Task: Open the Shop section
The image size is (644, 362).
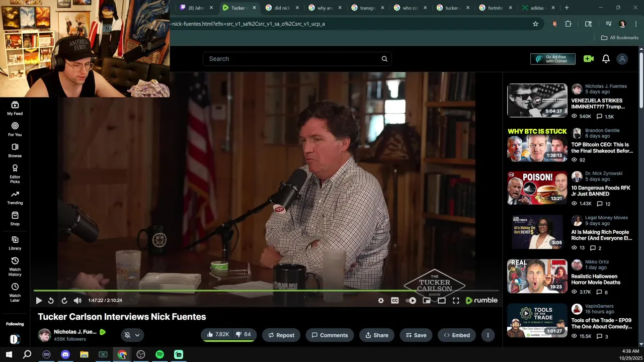Action: 15,219
